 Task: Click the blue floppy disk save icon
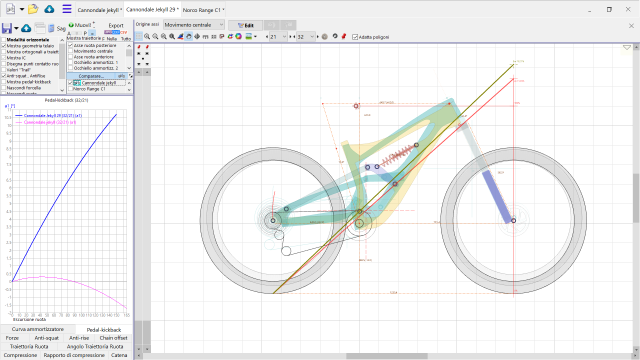7,28
